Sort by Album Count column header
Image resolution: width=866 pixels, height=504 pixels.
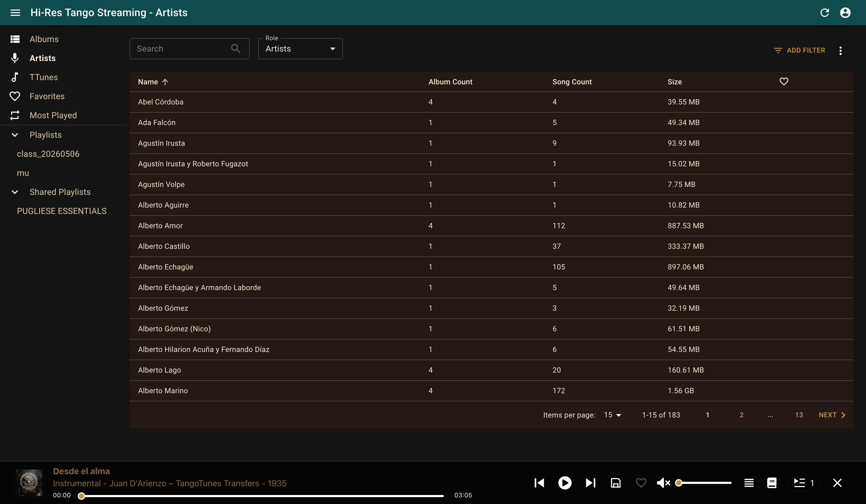point(450,82)
